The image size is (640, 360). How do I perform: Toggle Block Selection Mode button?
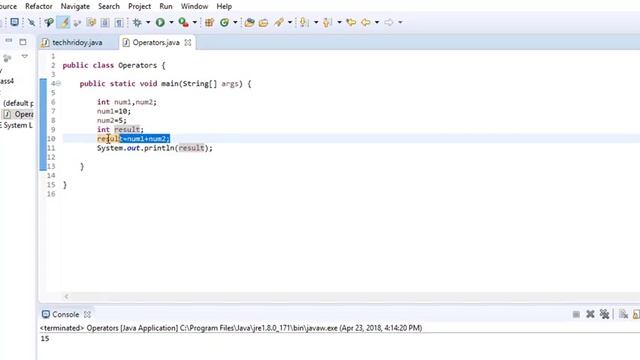105,22
